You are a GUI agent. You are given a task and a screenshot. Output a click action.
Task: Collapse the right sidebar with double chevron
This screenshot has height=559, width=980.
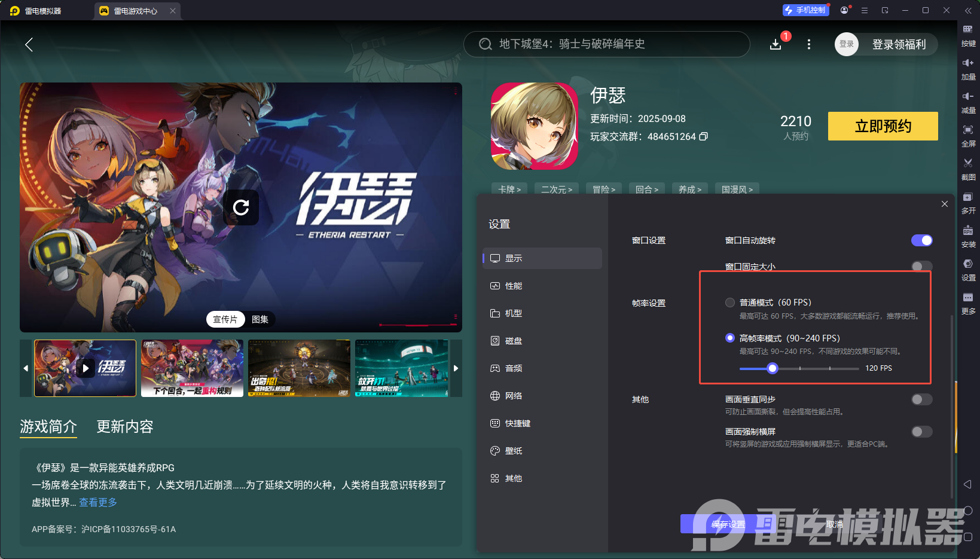pyautogui.click(x=968, y=10)
